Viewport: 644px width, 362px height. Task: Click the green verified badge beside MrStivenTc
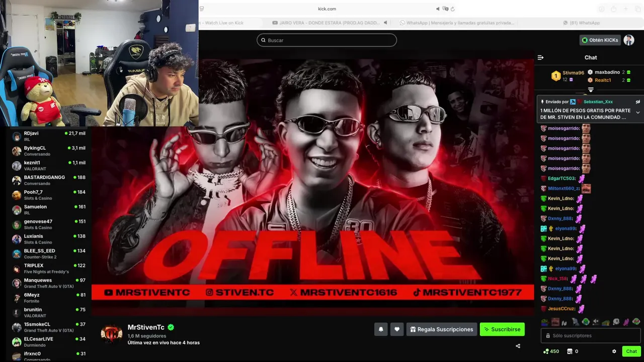[x=171, y=327]
